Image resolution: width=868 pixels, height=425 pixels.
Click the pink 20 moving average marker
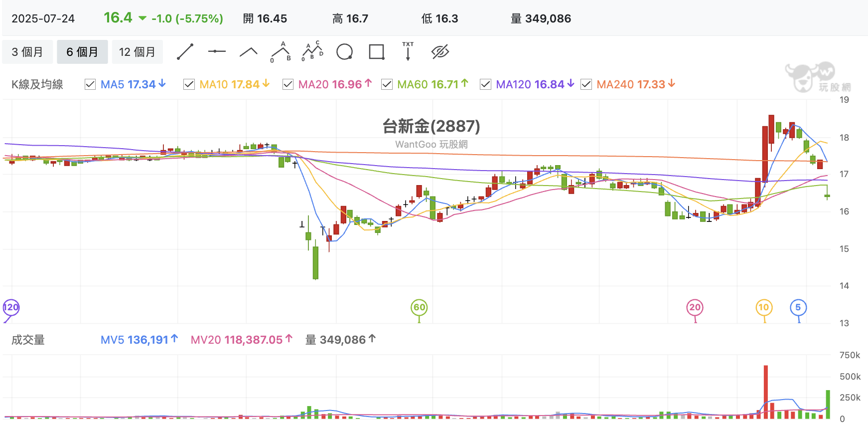[695, 307]
